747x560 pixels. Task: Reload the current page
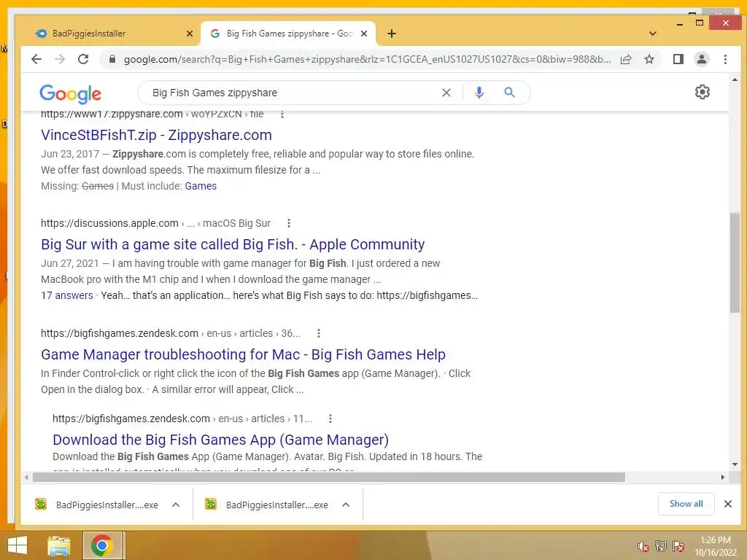(x=83, y=59)
